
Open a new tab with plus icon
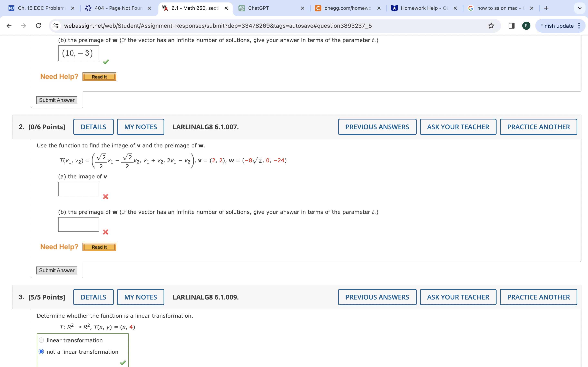click(546, 8)
